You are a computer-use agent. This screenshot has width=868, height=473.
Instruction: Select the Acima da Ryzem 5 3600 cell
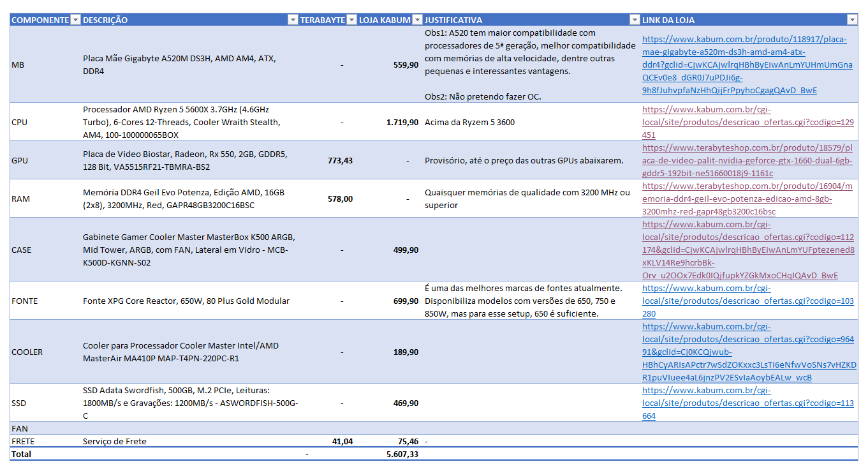click(x=531, y=122)
